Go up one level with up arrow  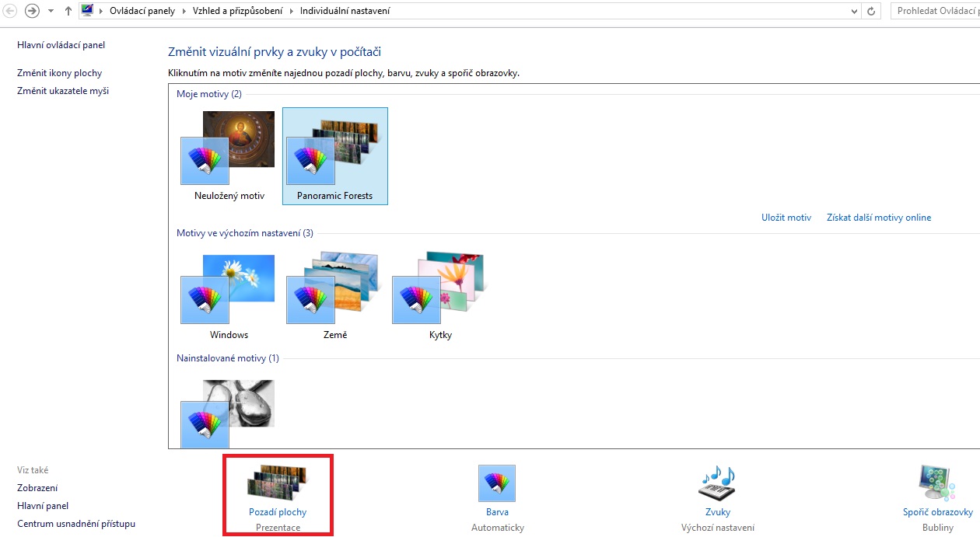pos(68,11)
